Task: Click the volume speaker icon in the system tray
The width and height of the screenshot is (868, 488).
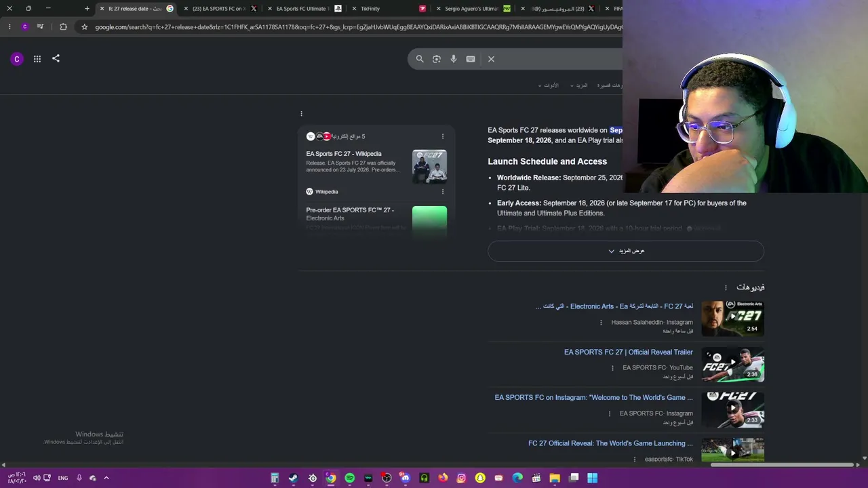Action: pos(37,478)
